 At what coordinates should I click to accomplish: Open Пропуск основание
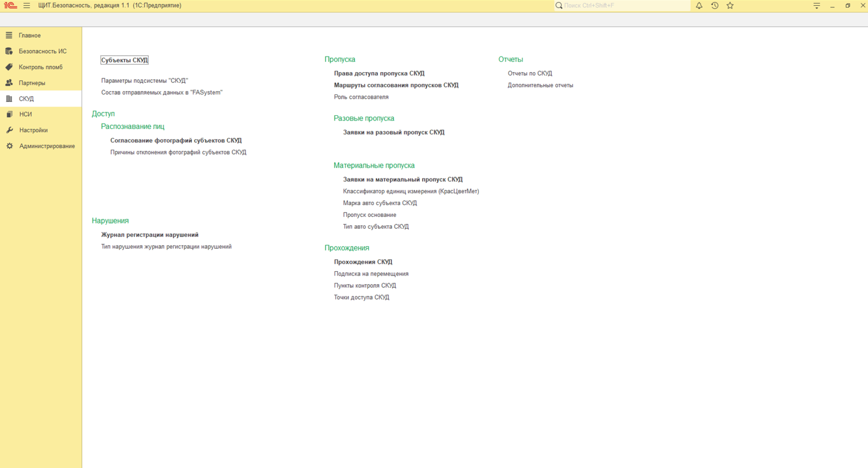pyautogui.click(x=369, y=215)
